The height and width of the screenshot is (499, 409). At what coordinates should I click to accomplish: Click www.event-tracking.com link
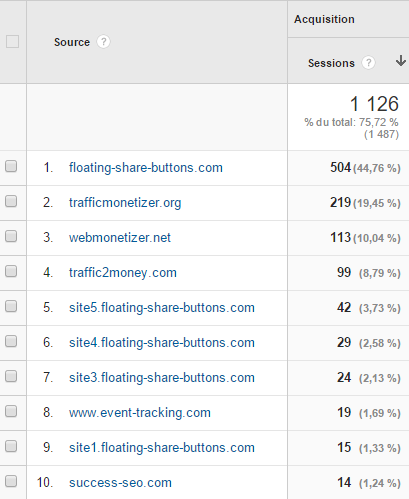click(x=140, y=413)
